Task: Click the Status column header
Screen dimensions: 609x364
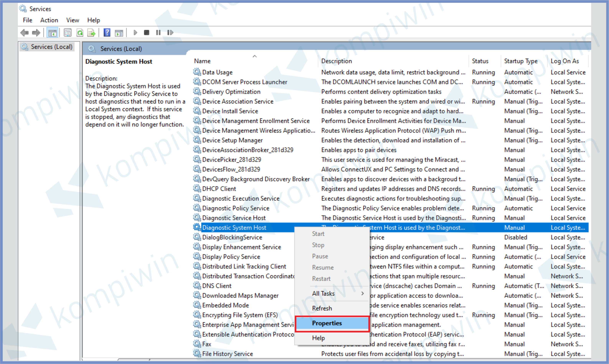Action: point(480,61)
